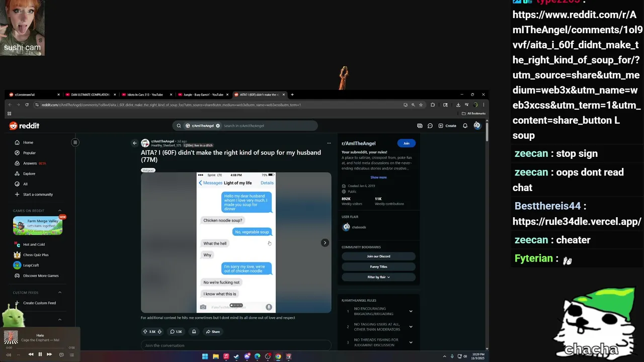Join the r/AmITheAngel subreddit

pos(407,143)
